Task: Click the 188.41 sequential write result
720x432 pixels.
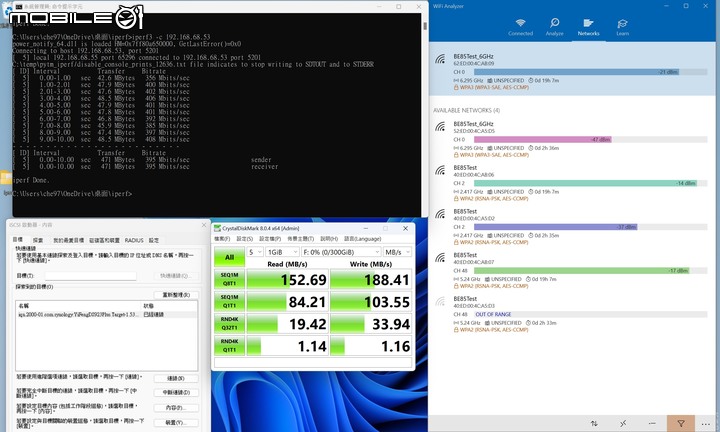Action: [x=371, y=279]
